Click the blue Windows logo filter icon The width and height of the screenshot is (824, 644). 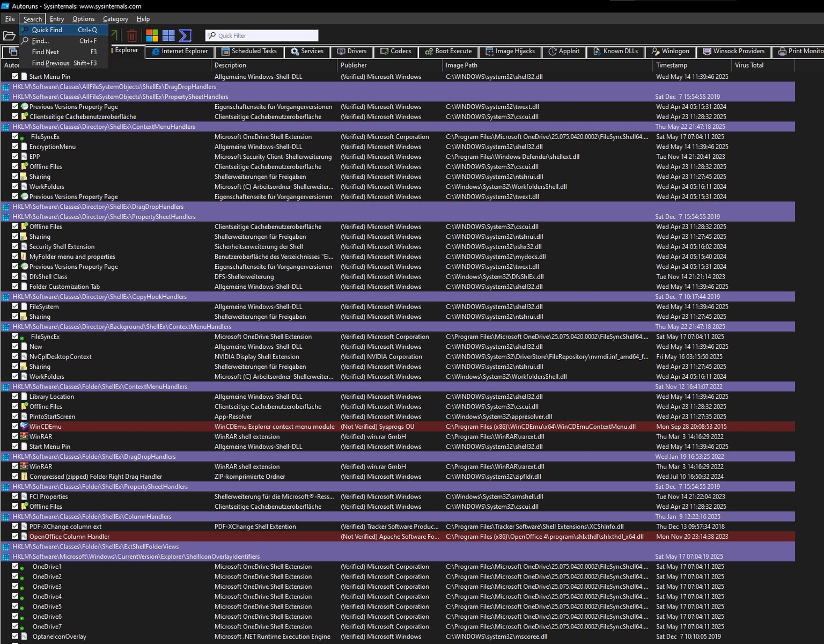pos(168,36)
